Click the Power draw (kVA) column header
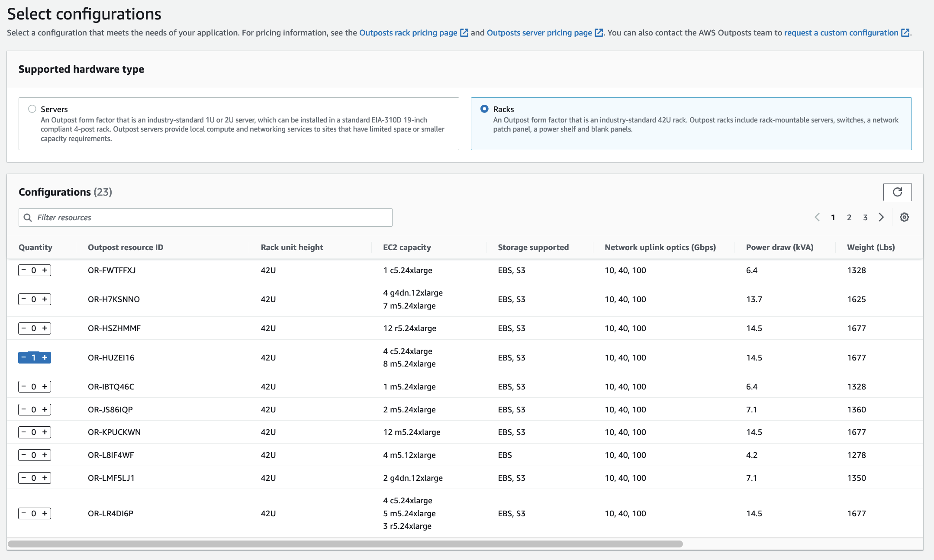934x560 pixels. tap(779, 247)
